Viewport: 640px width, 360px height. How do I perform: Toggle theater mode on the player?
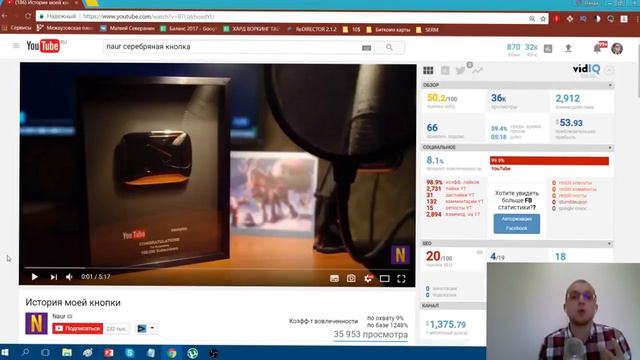[384, 278]
